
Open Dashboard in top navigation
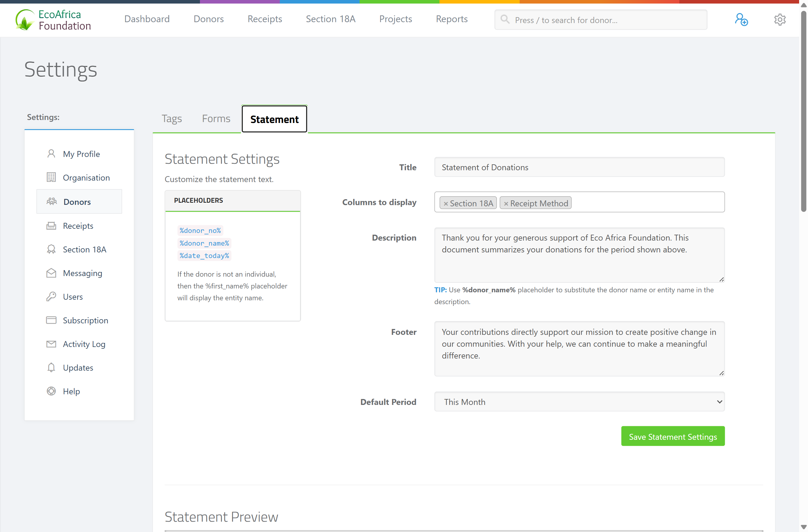tap(147, 19)
